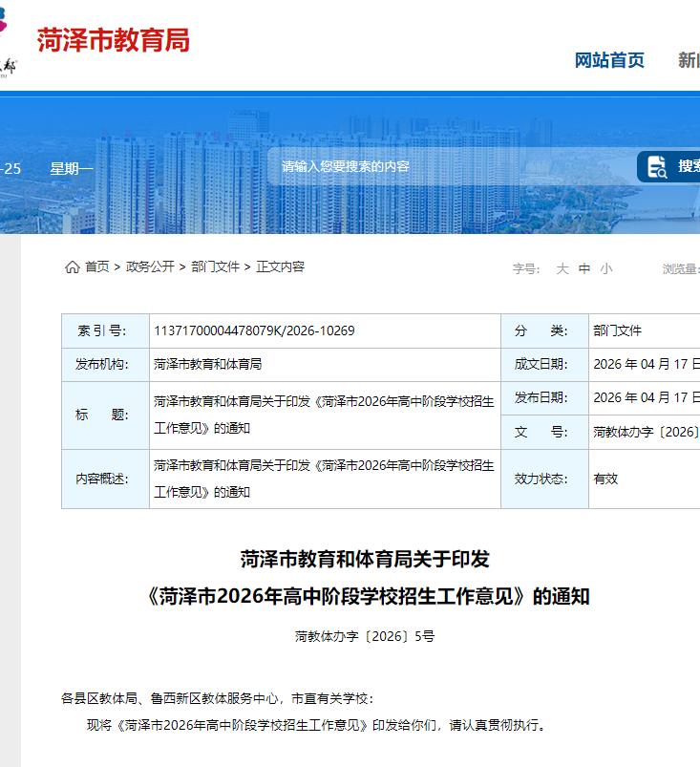Click the home icon in breadcrumb
This screenshot has height=767, width=700.
point(73,267)
